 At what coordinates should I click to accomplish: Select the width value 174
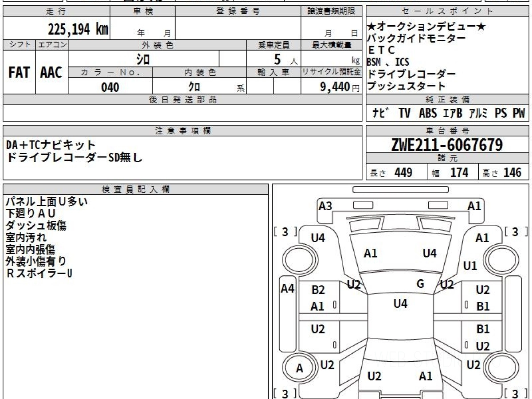coord(459,172)
